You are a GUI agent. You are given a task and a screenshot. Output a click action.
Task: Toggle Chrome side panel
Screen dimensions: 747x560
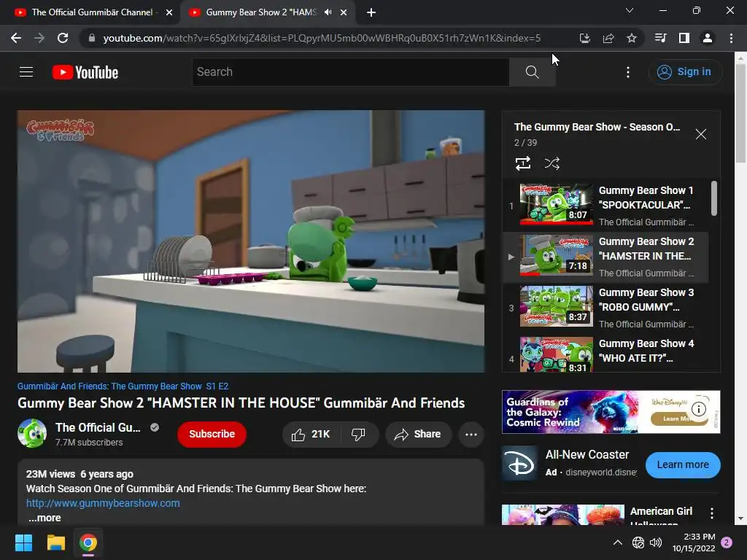pos(684,38)
